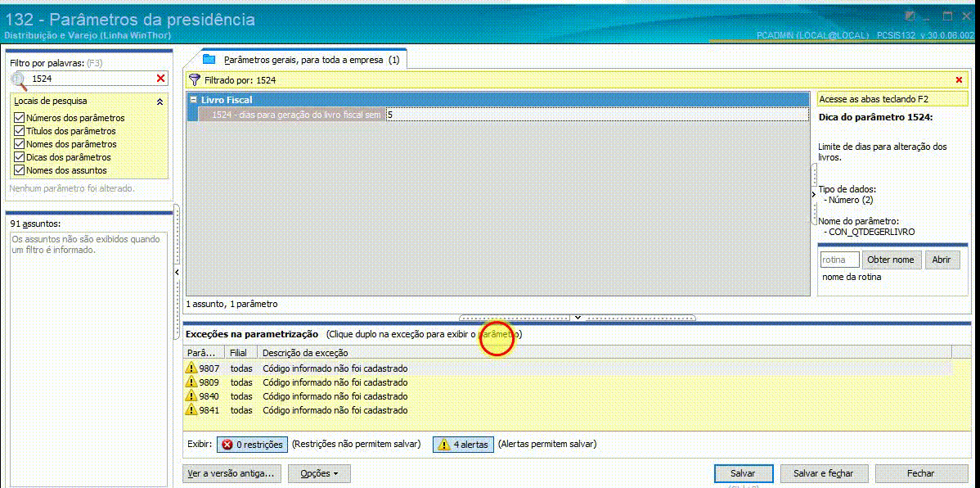Image resolution: width=980 pixels, height=488 pixels.
Task: Click the warning icon for exception 9841
Action: click(x=191, y=409)
